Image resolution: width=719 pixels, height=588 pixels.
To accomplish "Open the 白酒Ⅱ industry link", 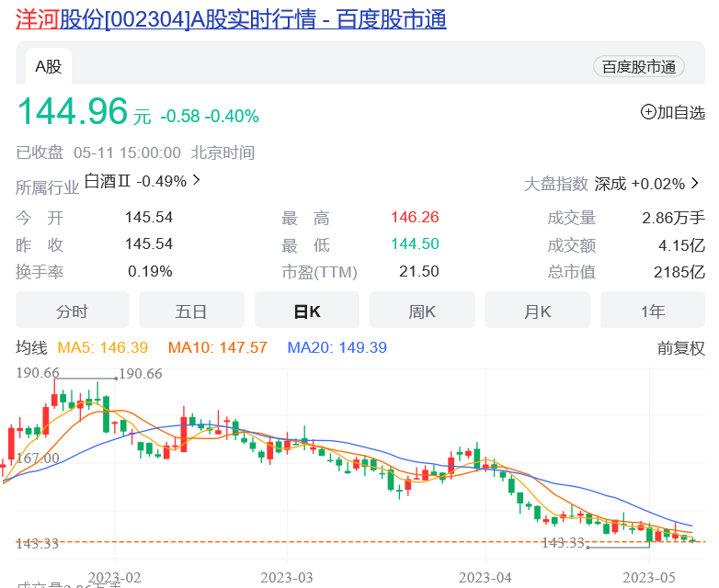I will [x=136, y=181].
